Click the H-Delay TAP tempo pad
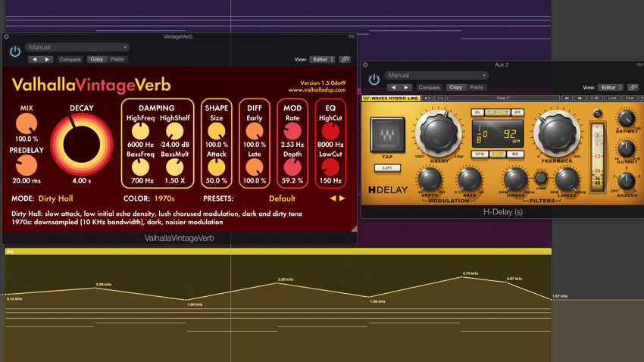The width and height of the screenshot is (644, 362). [x=387, y=135]
